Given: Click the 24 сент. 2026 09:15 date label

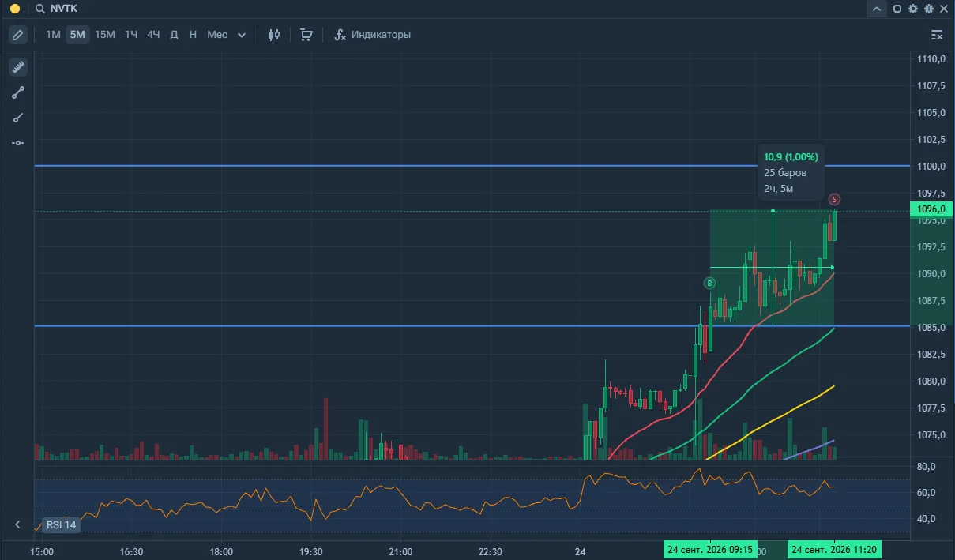Looking at the screenshot, I should tap(710, 550).
